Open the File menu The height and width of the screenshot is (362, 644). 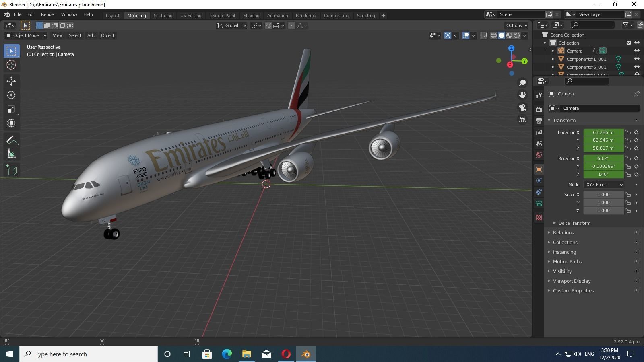pos(18,14)
